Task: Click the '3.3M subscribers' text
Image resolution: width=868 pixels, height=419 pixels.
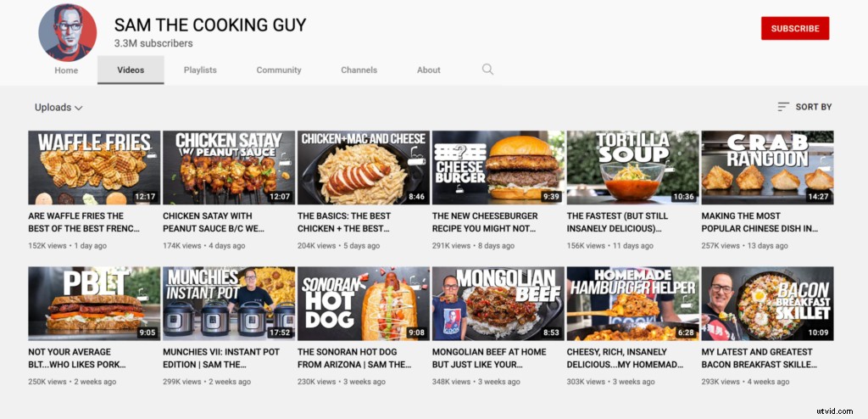Action: click(x=153, y=43)
